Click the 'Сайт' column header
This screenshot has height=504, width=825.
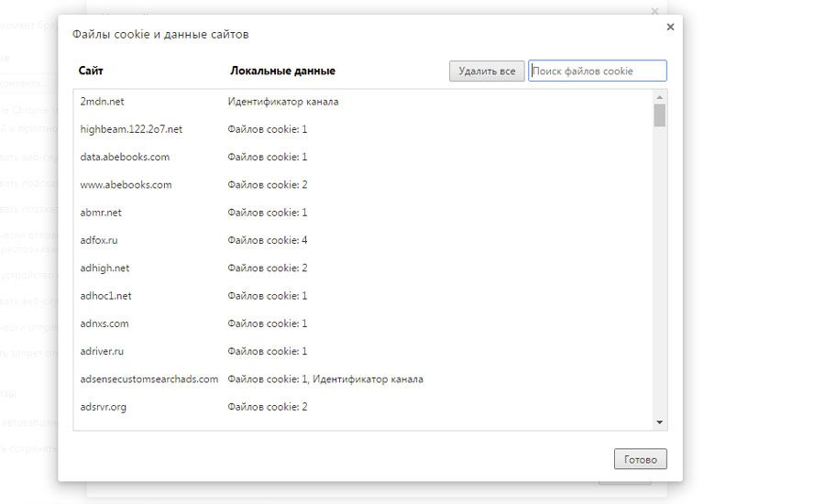[91, 71]
